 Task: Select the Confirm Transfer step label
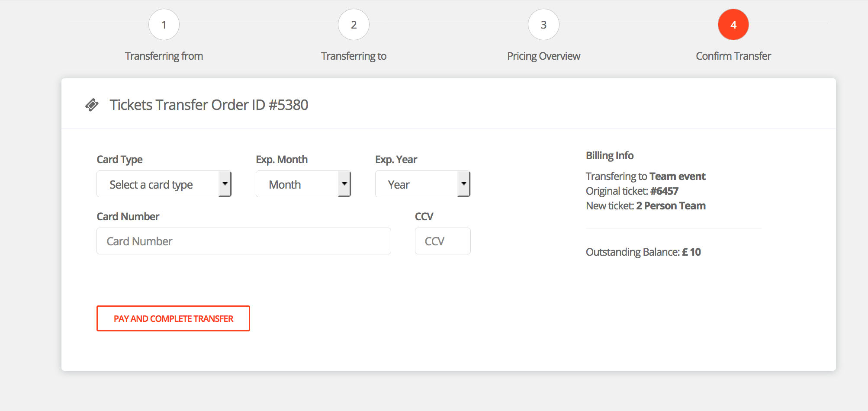(x=733, y=56)
